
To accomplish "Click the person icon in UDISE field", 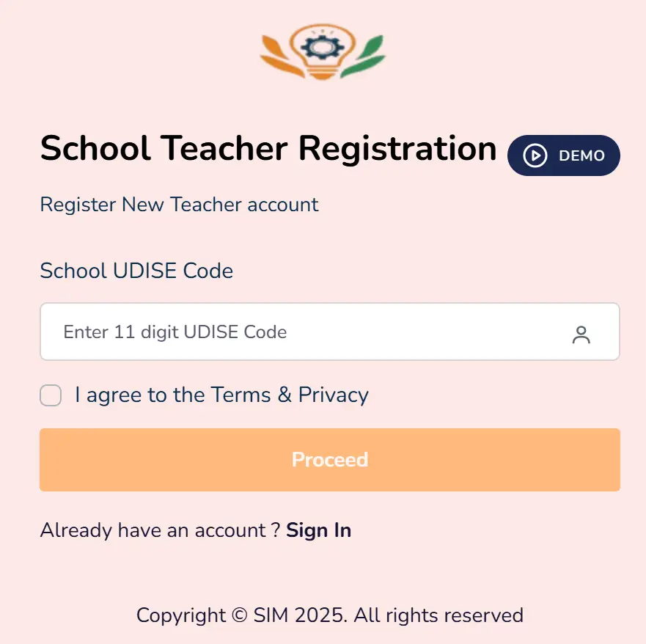I will [x=581, y=334].
